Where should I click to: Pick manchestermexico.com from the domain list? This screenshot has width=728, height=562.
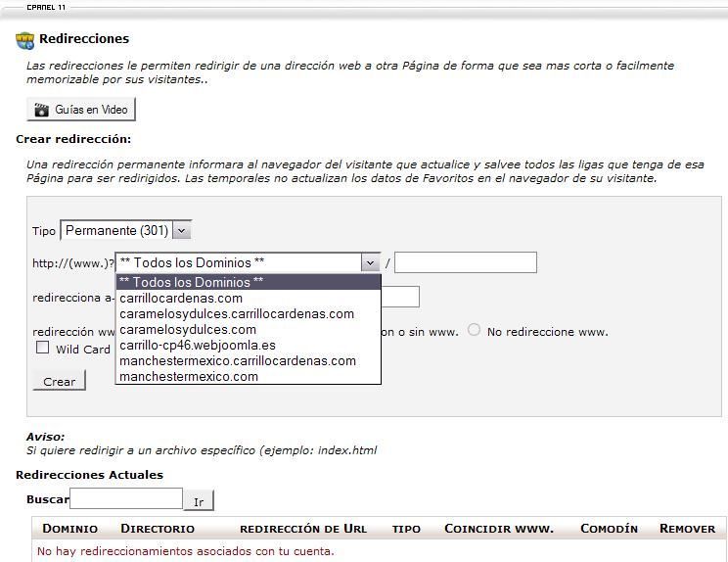249,377
